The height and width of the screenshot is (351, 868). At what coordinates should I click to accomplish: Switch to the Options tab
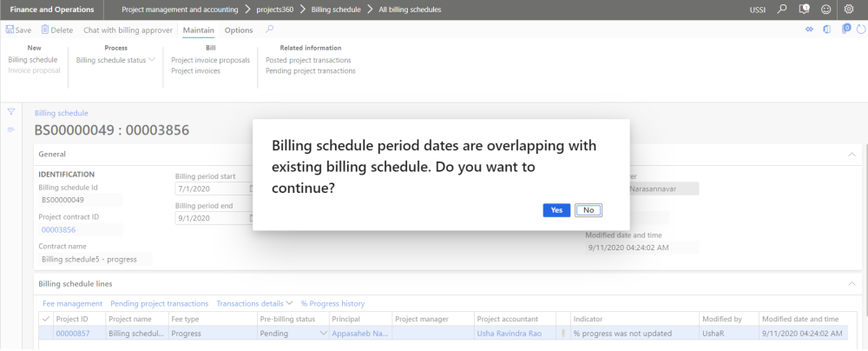click(x=239, y=30)
